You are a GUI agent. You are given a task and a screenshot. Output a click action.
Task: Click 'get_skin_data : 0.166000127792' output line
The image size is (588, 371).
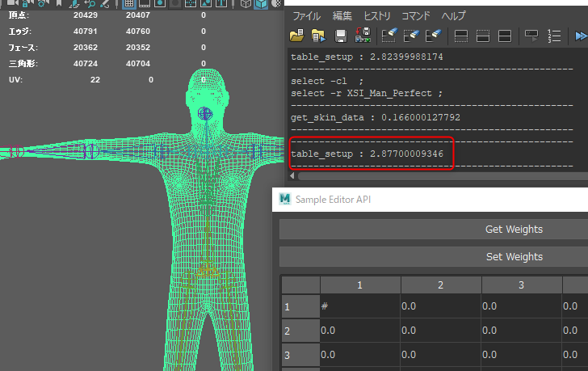(x=376, y=117)
